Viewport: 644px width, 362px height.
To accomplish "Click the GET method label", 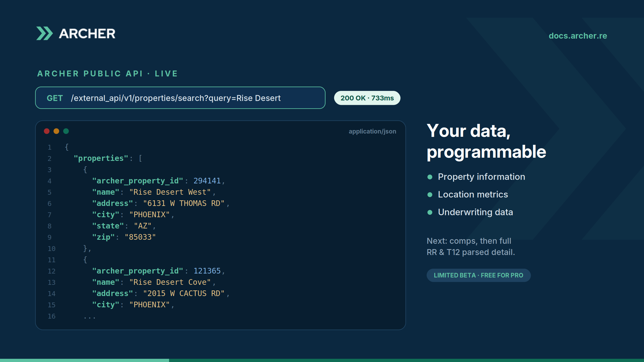I will [55, 98].
